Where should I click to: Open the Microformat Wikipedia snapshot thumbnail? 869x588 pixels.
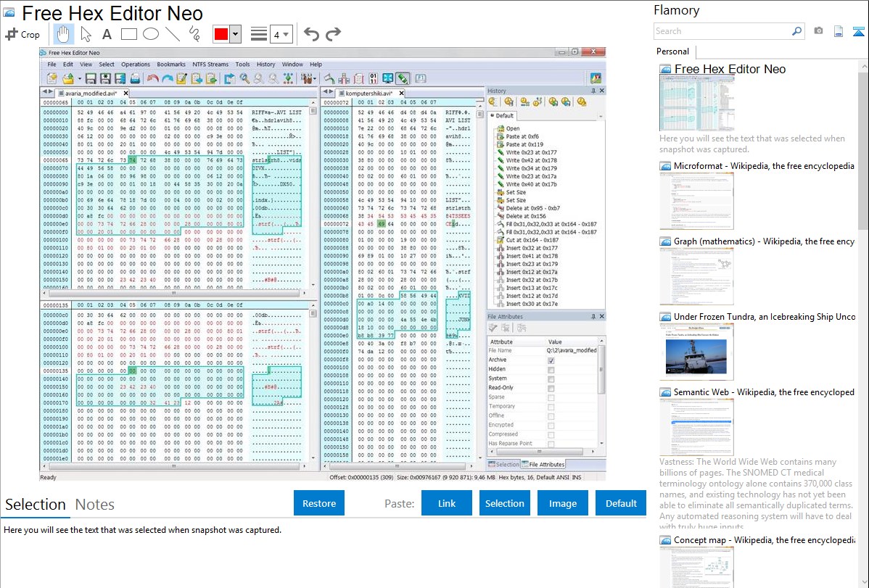[696, 201]
